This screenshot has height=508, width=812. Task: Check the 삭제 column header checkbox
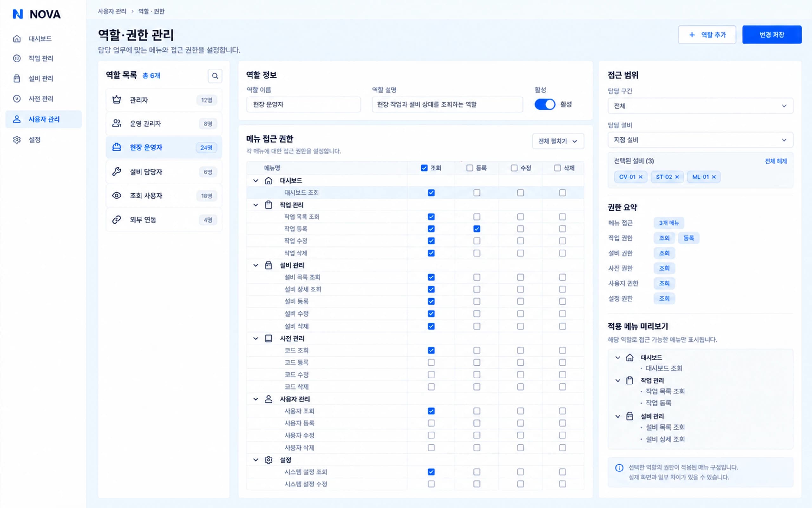557,168
